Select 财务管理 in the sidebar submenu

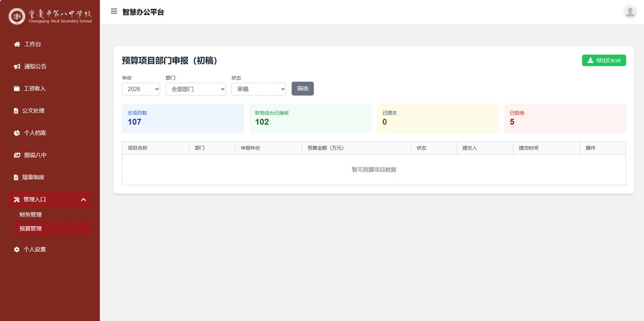(30, 215)
